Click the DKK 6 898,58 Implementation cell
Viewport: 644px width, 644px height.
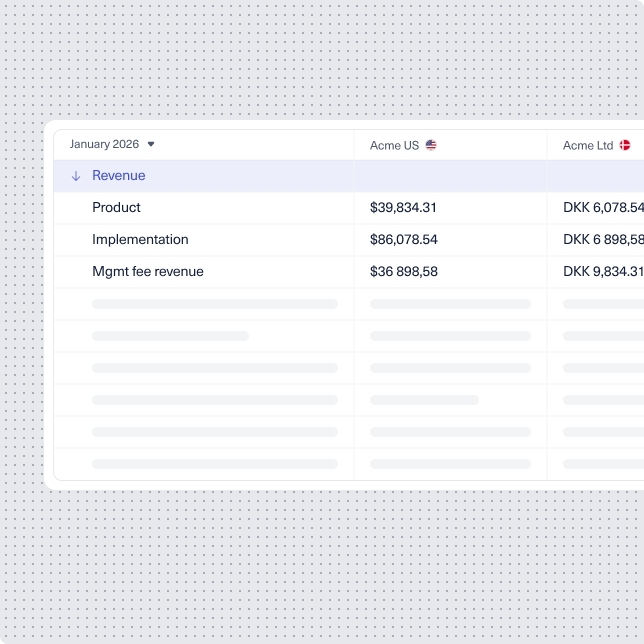click(602, 240)
